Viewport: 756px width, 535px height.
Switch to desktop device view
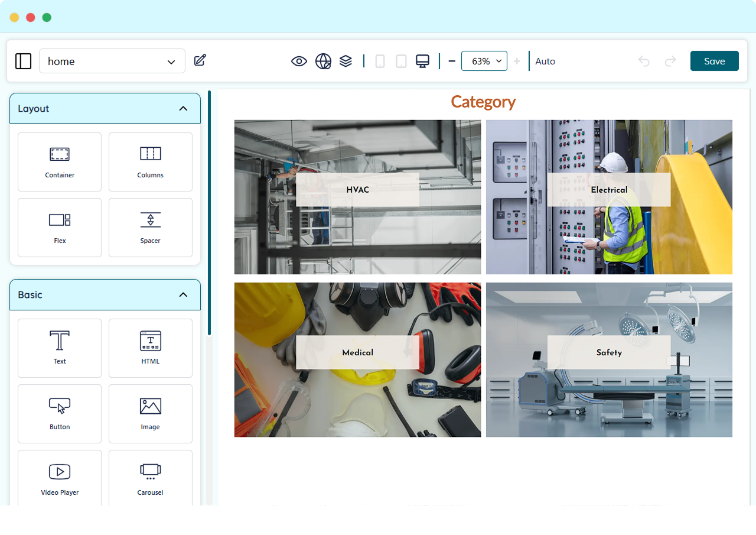[x=422, y=61]
